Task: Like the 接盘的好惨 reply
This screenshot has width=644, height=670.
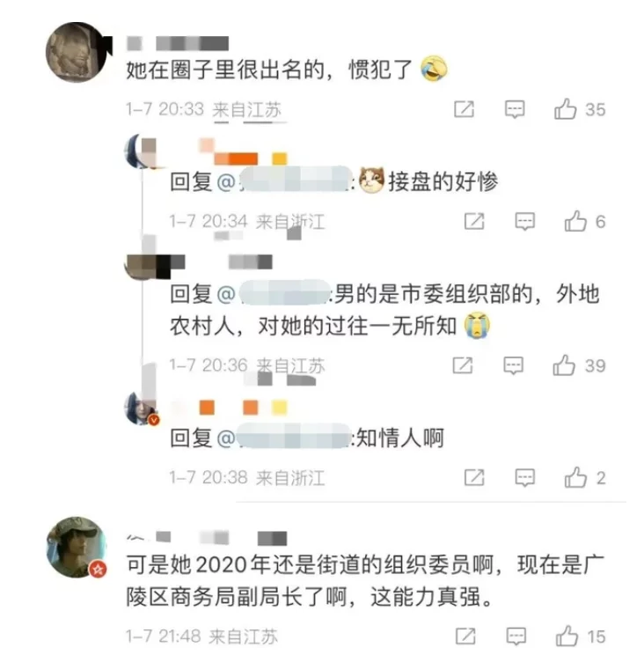Action: coord(575,221)
